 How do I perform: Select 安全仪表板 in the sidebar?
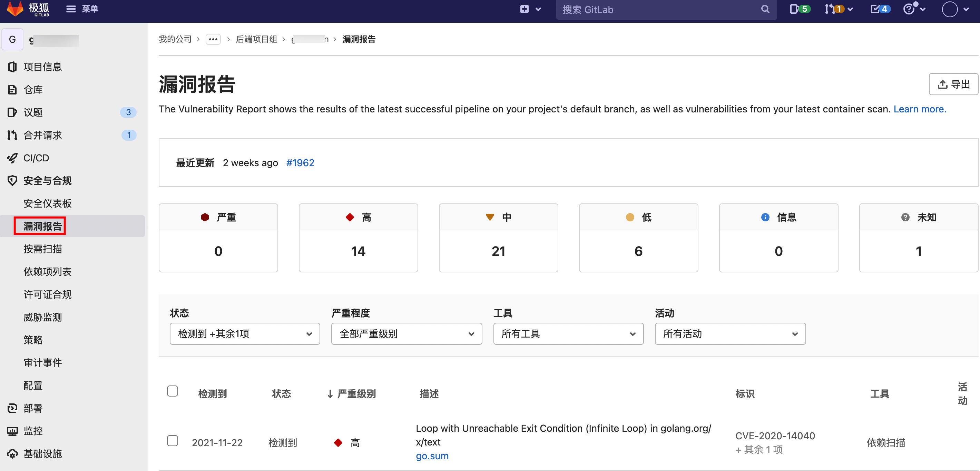pyautogui.click(x=47, y=203)
